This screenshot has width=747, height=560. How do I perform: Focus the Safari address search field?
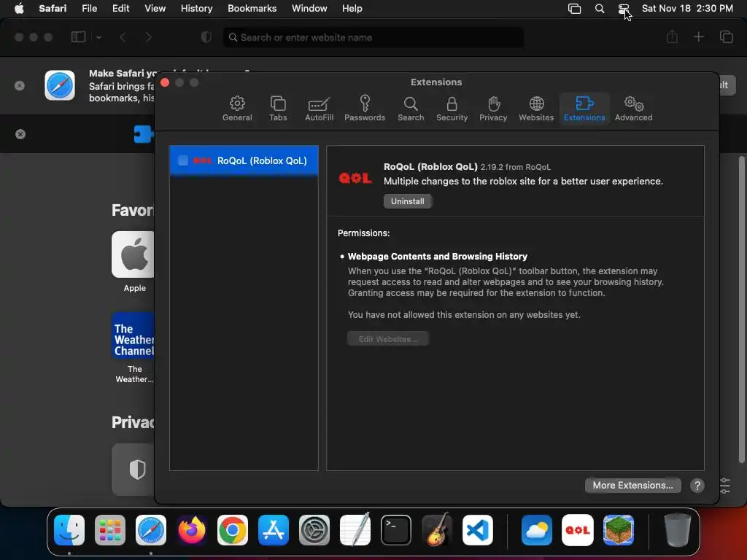pyautogui.click(x=373, y=37)
